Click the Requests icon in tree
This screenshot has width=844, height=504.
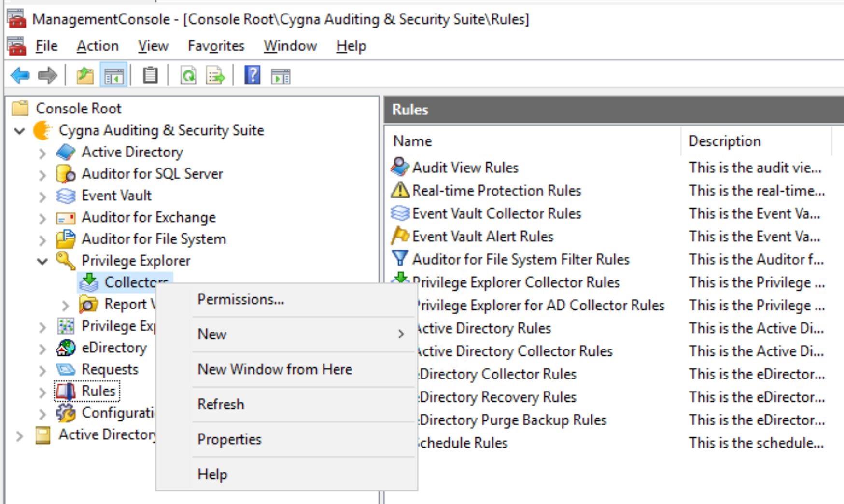point(66,370)
